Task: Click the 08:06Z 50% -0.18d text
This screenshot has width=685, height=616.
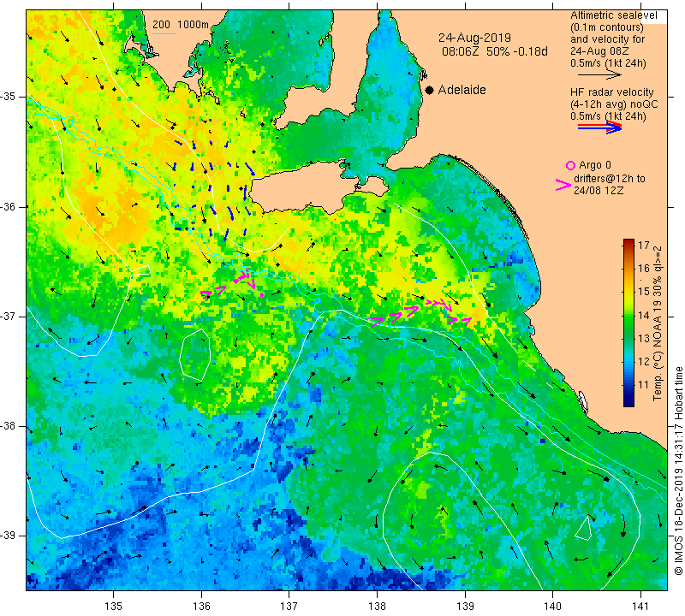Action: pyautogui.click(x=495, y=51)
